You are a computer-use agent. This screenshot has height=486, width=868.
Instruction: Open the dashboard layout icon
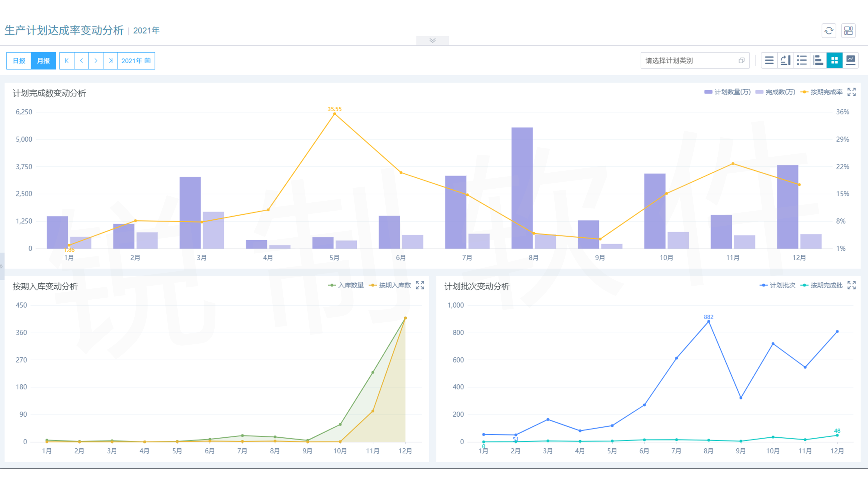[848, 31]
